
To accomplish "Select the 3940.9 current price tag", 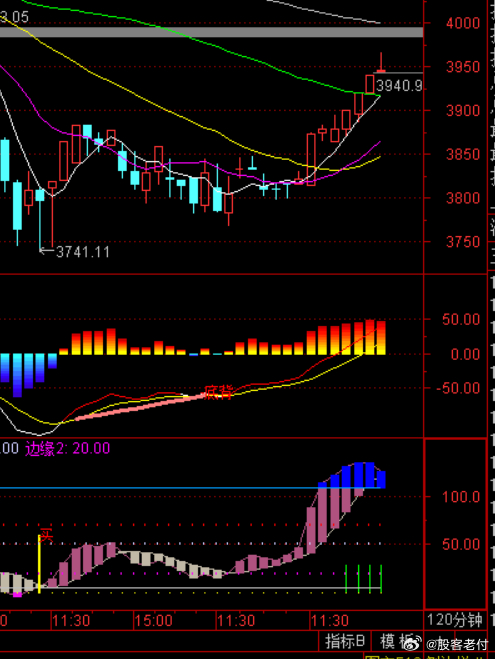I will 399,86.
